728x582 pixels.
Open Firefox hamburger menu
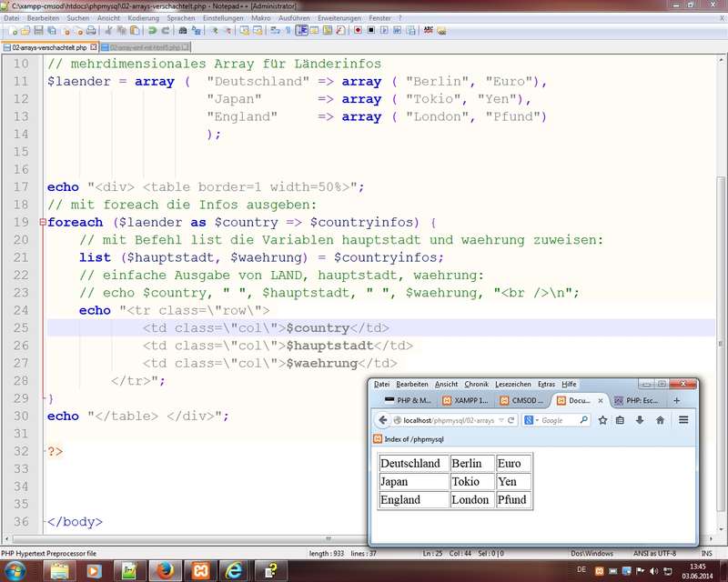pos(683,420)
